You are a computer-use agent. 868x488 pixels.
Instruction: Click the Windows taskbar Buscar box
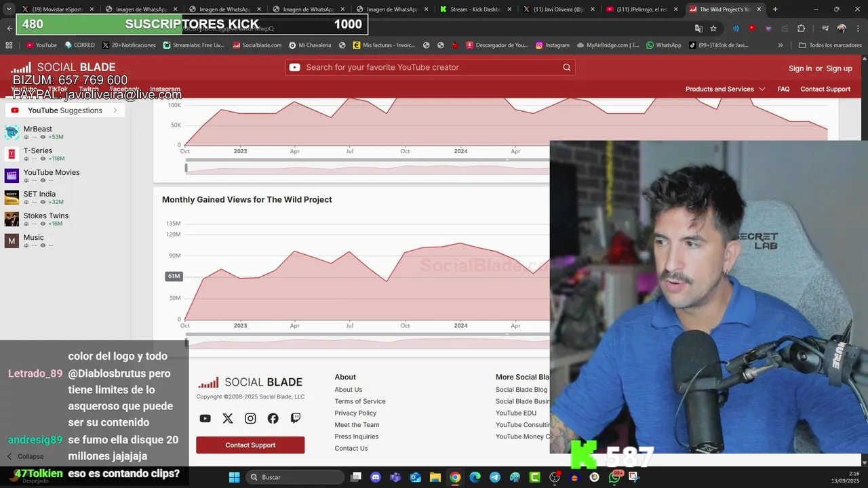click(295, 477)
